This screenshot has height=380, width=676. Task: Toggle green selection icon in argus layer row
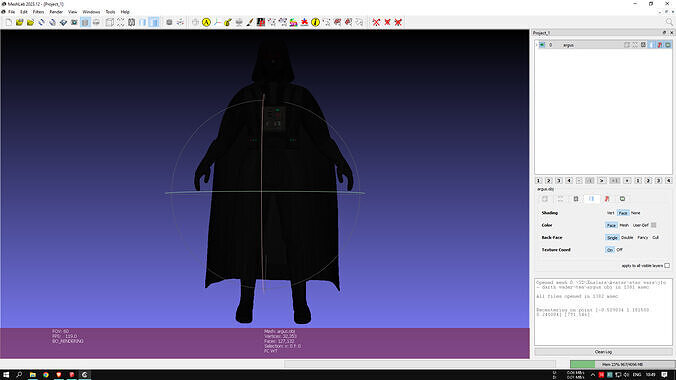(x=668, y=45)
